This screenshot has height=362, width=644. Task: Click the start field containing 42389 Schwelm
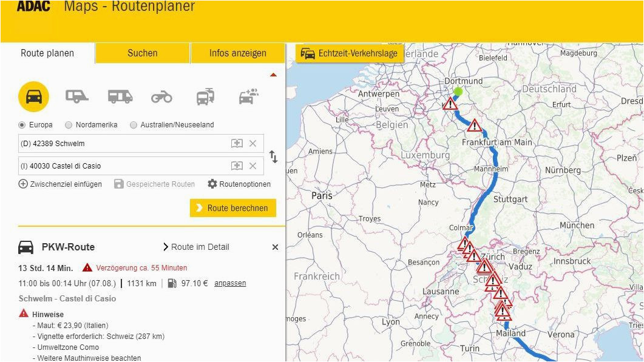141,143
